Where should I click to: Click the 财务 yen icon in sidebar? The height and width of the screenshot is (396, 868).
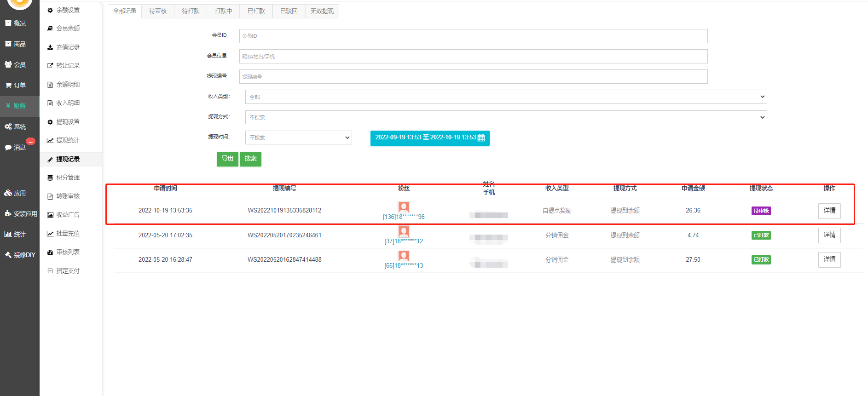click(x=8, y=106)
